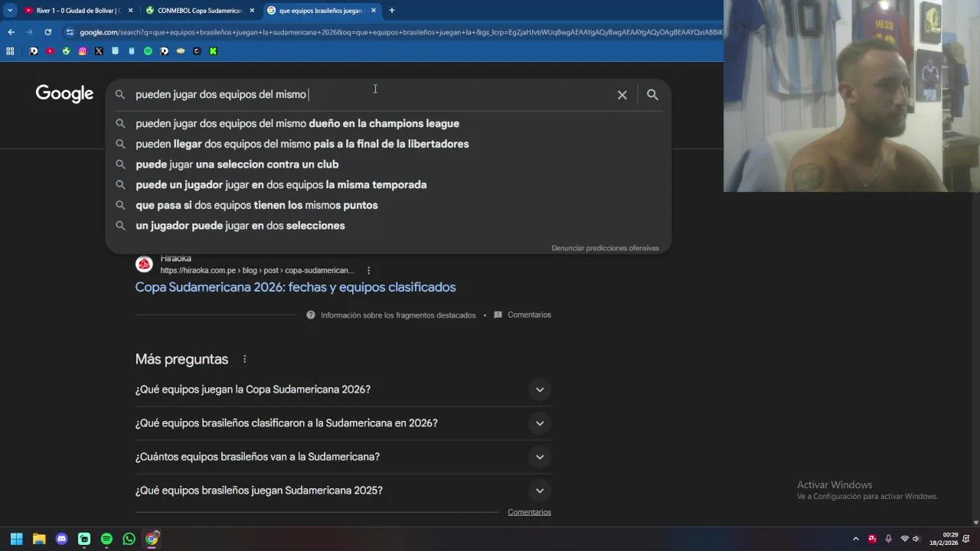Open the green soccer ball bookmark
Viewport: 980px width, 551px height.
(x=66, y=51)
